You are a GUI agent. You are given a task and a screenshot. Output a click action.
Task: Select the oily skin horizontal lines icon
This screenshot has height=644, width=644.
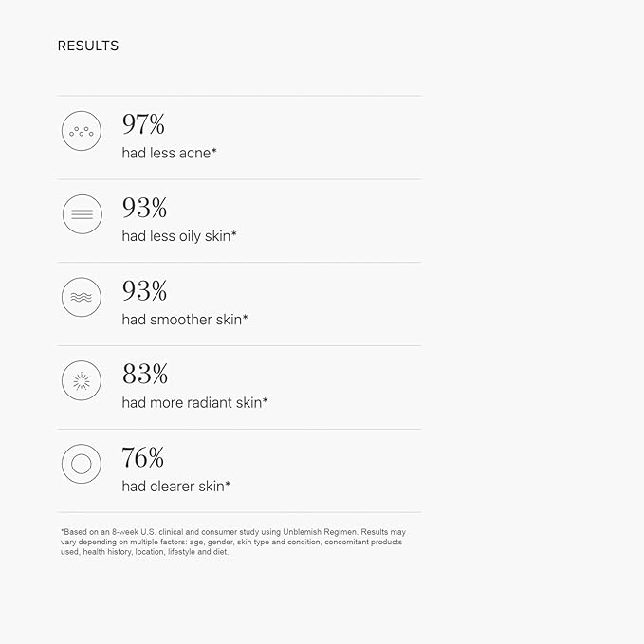click(x=82, y=214)
